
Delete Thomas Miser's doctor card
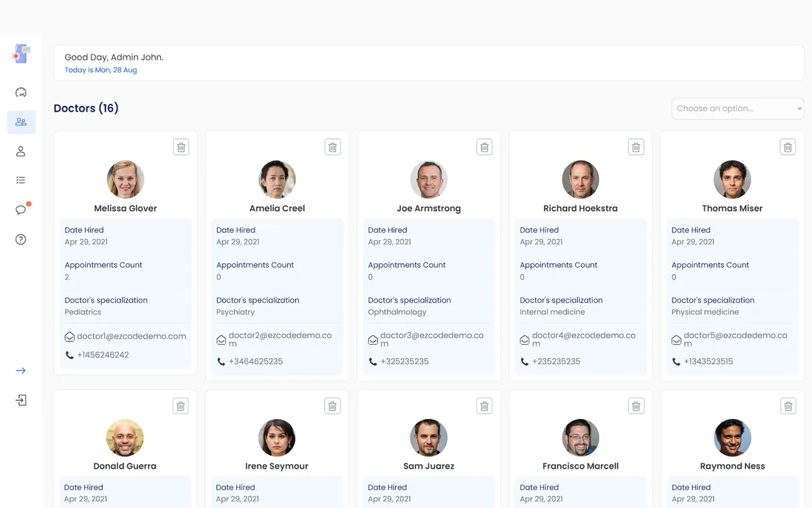[x=788, y=147]
